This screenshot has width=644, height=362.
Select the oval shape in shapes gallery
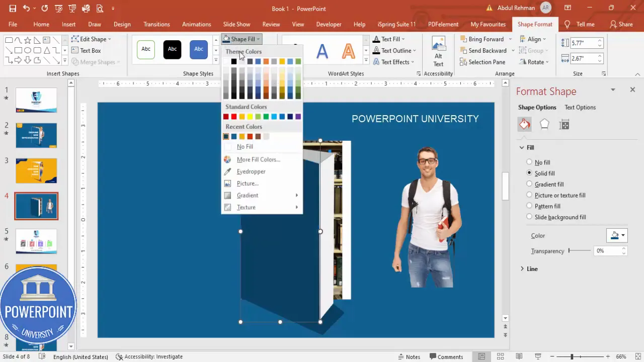(x=28, y=50)
